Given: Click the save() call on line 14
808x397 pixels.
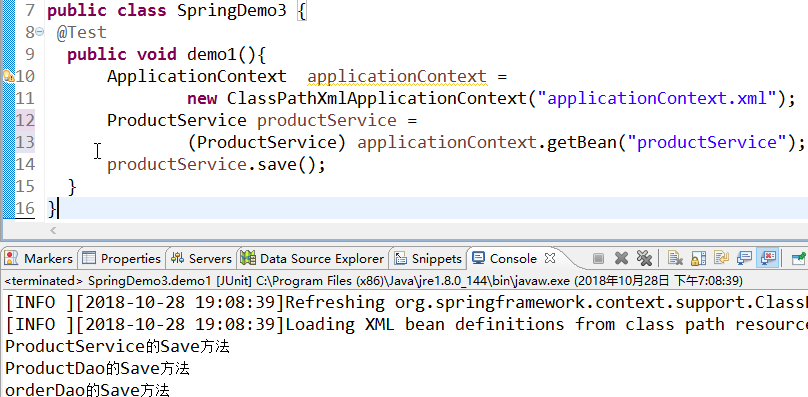Looking at the screenshot, I should (287, 165).
